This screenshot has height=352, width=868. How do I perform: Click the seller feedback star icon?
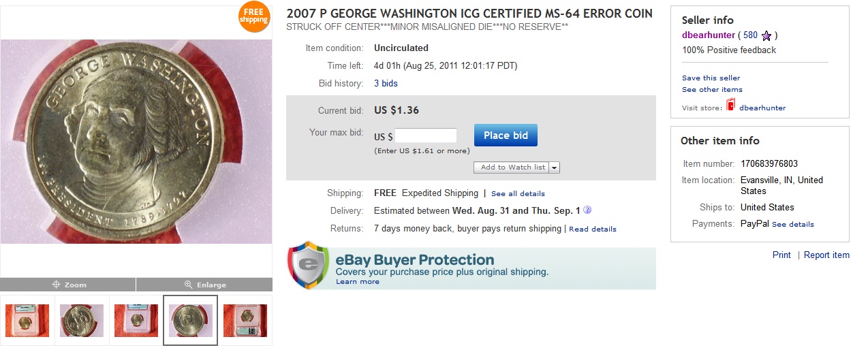766,35
